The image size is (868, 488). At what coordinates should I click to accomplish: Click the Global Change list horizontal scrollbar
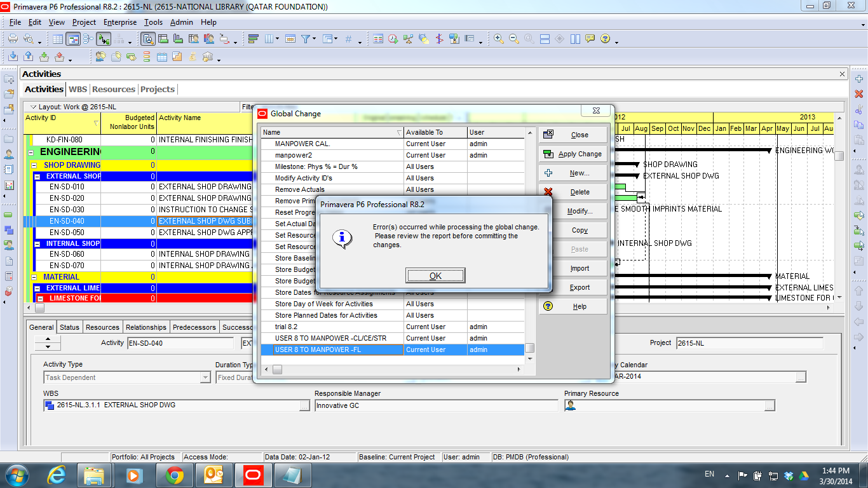point(393,369)
